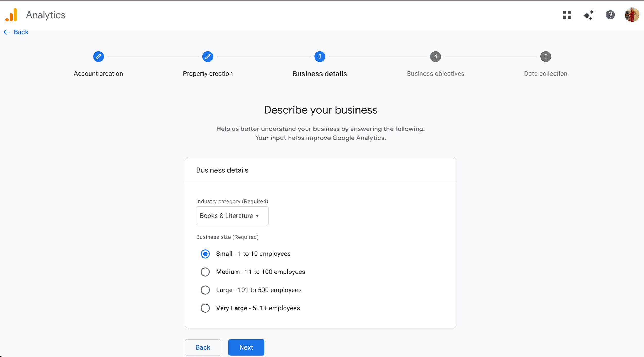
Task: Click the Account creation edit pencil icon
Action: point(98,56)
